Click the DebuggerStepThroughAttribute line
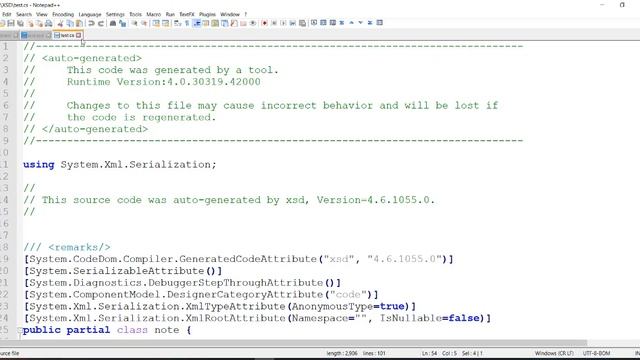Screen dimensions: 640x360 (x=182, y=282)
